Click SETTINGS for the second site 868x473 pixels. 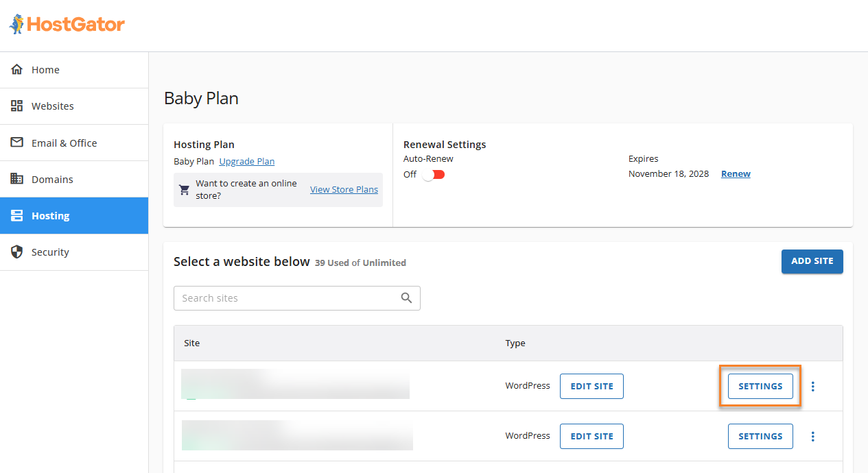[x=760, y=437]
